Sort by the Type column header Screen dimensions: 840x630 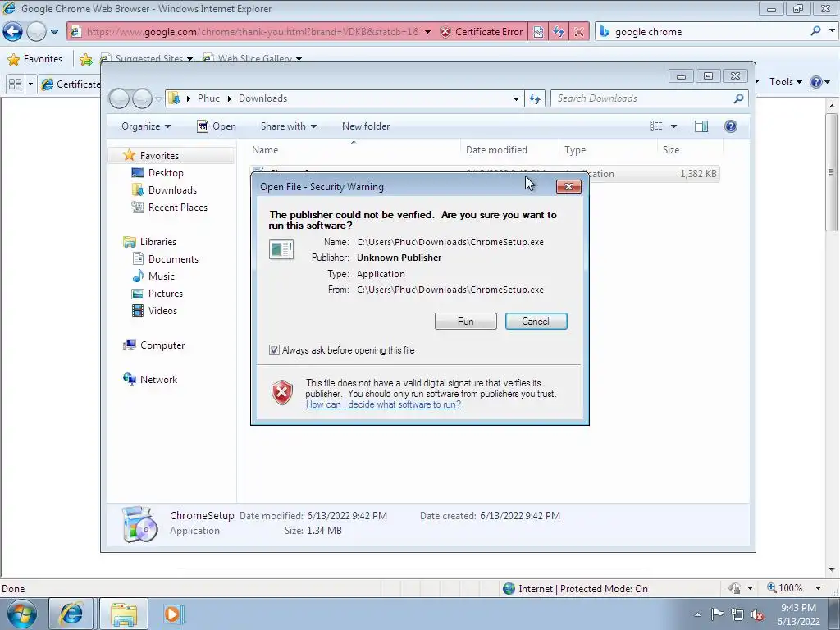608,151
